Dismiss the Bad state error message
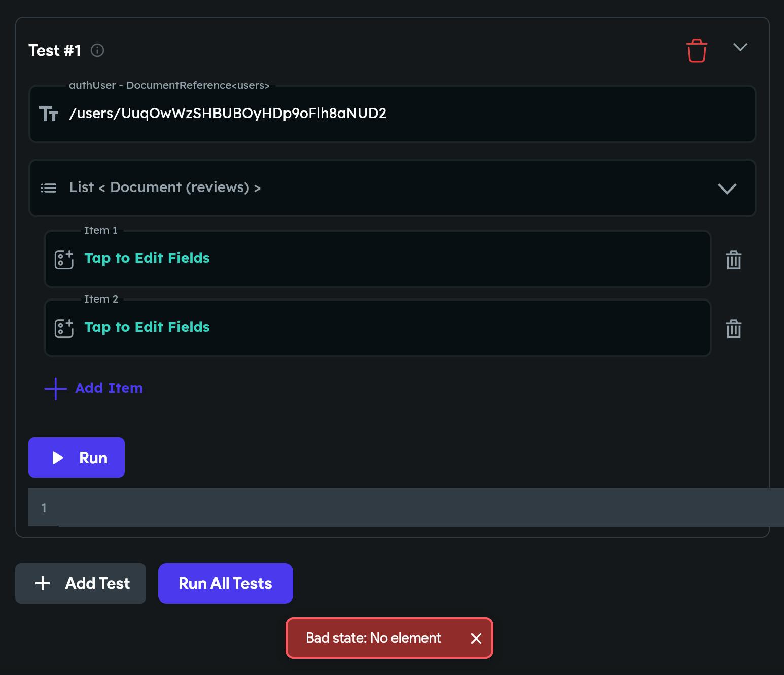Viewport: 784px width, 675px height. click(x=476, y=639)
